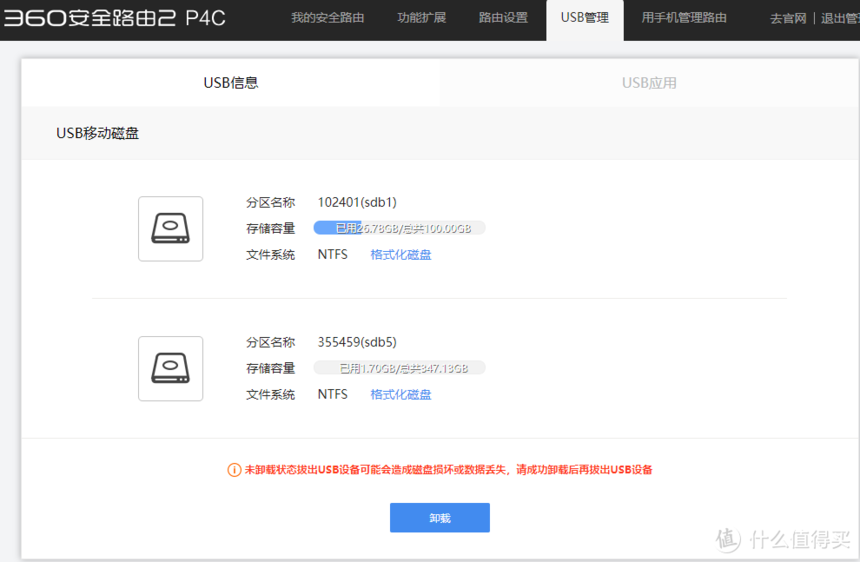Screen dimensions: 860x562
Task: Click the sdb5 storage usage bar
Action: [x=399, y=368]
